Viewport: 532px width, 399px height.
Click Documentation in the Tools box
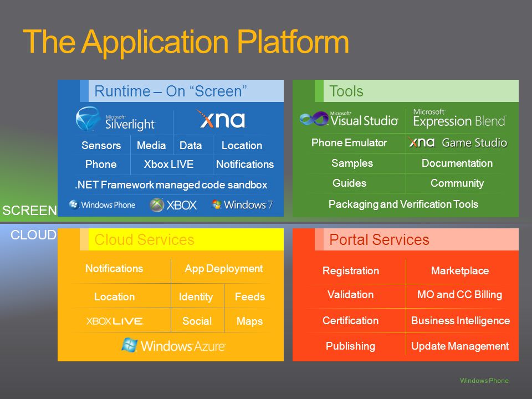point(457,163)
